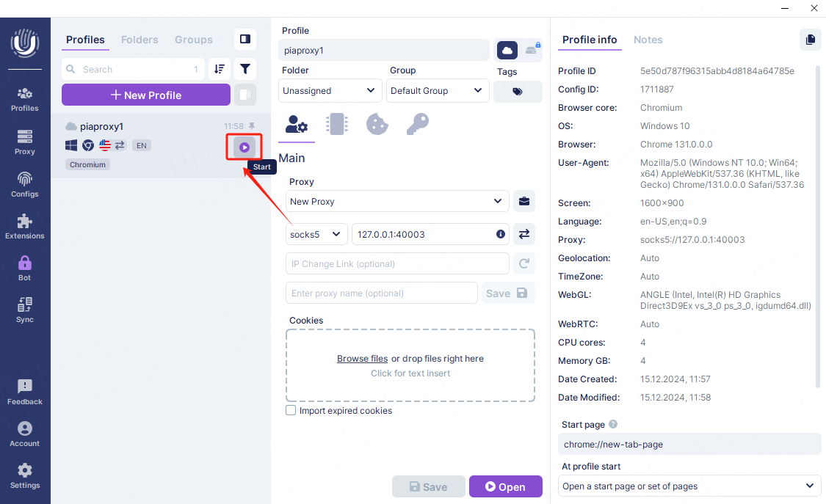Open the Default Group dropdown
This screenshot has height=504, width=826.
(438, 91)
